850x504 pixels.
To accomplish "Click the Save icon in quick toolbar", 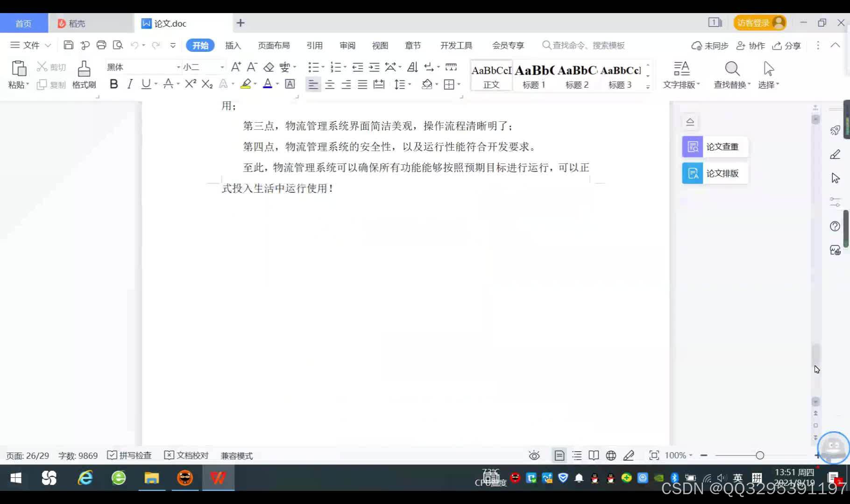I will coord(68,45).
